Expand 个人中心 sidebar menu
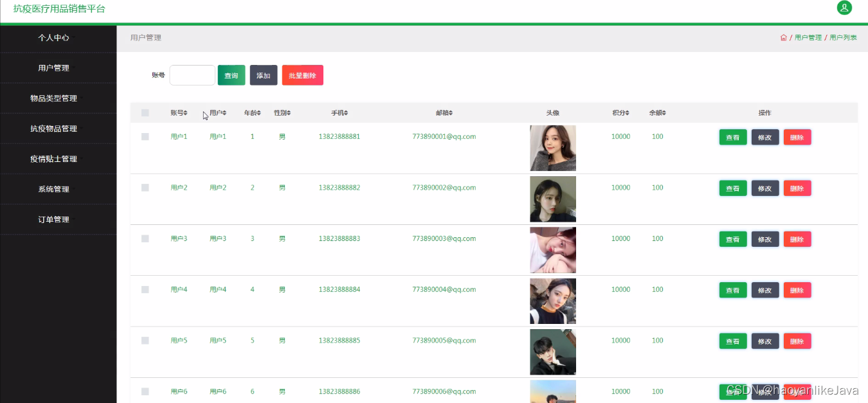Image resolution: width=868 pixels, height=403 pixels. 58,38
